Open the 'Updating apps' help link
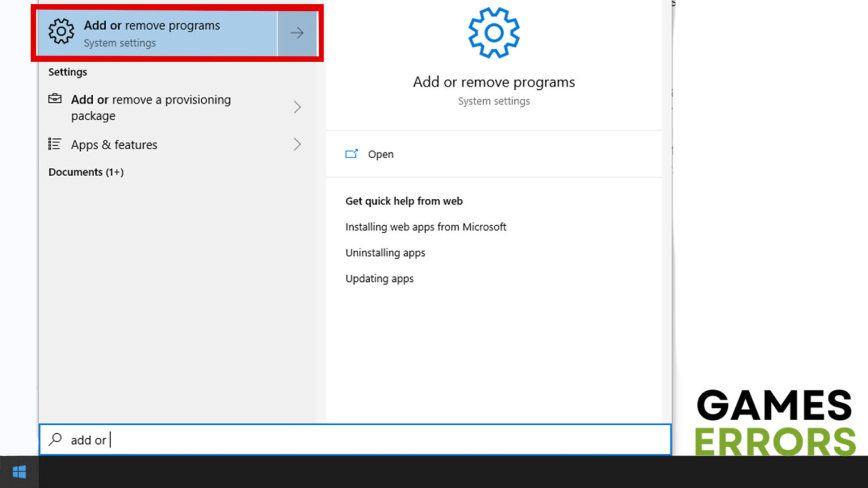This screenshot has width=868, height=488. (x=379, y=279)
